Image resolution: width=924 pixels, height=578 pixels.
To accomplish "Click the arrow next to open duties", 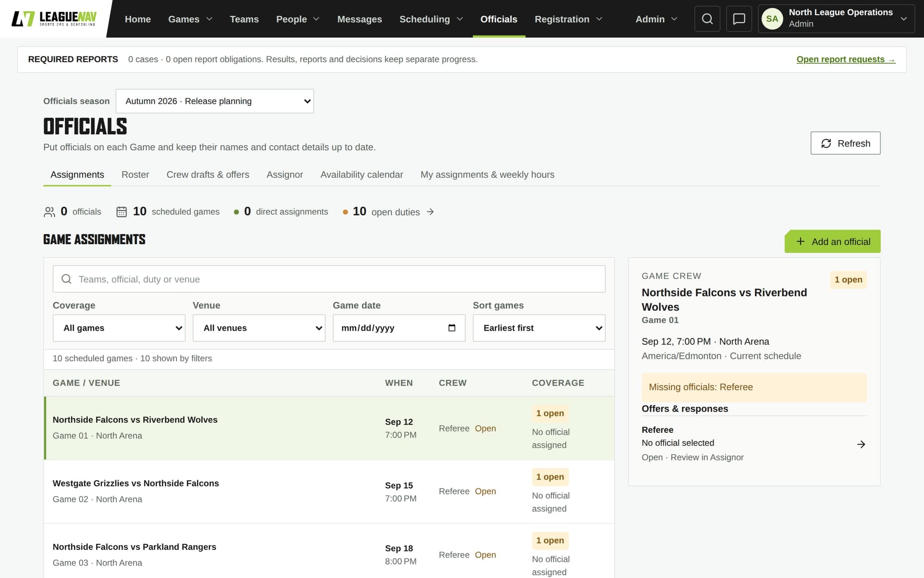I will point(430,212).
